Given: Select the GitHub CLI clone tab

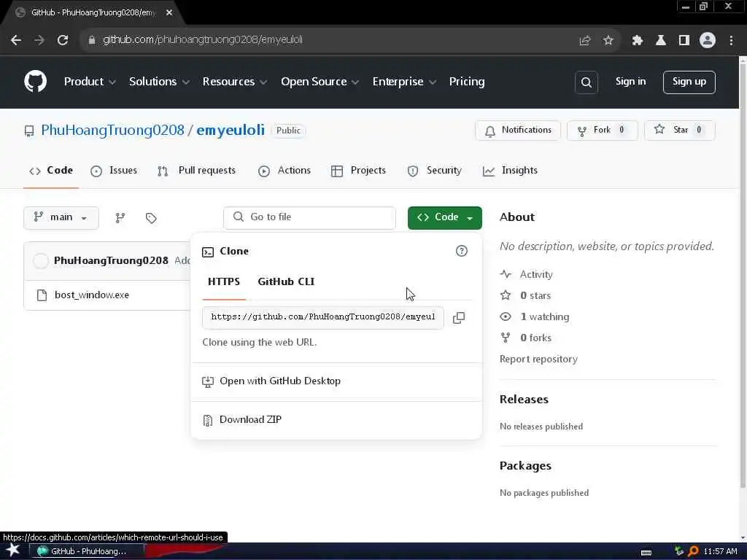Looking at the screenshot, I should tap(286, 282).
